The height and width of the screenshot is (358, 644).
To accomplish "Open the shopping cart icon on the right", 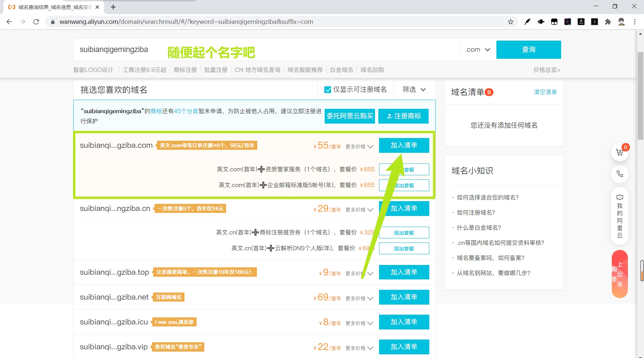I will 620,152.
